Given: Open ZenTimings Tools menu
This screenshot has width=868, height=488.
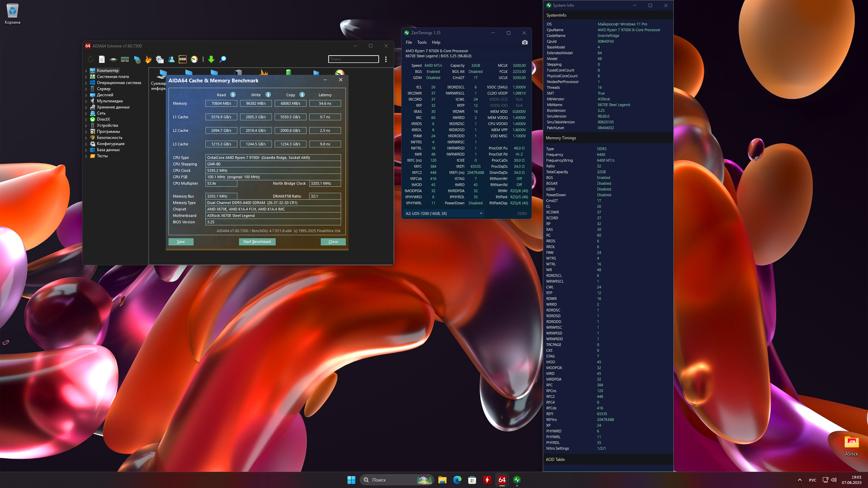Looking at the screenshot, I should pyautogui.click(x=422, y=42).
